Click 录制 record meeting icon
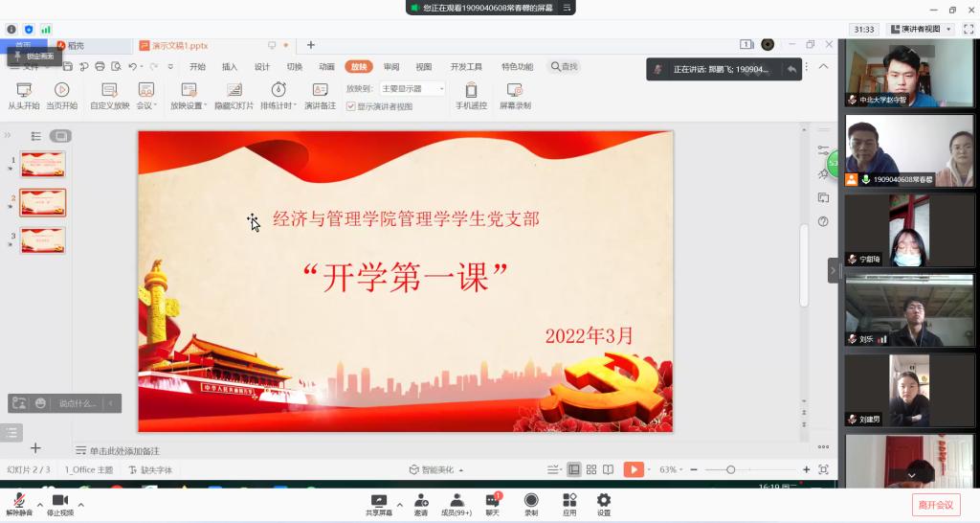The width and height of the screenshot is (980, 523). coord(530,500)
